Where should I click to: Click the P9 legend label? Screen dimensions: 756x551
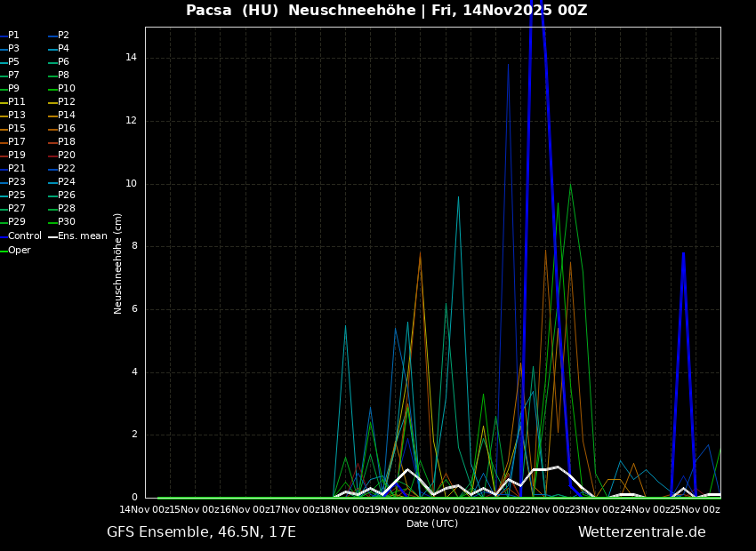pyautogui.click(x=13, y=89)
